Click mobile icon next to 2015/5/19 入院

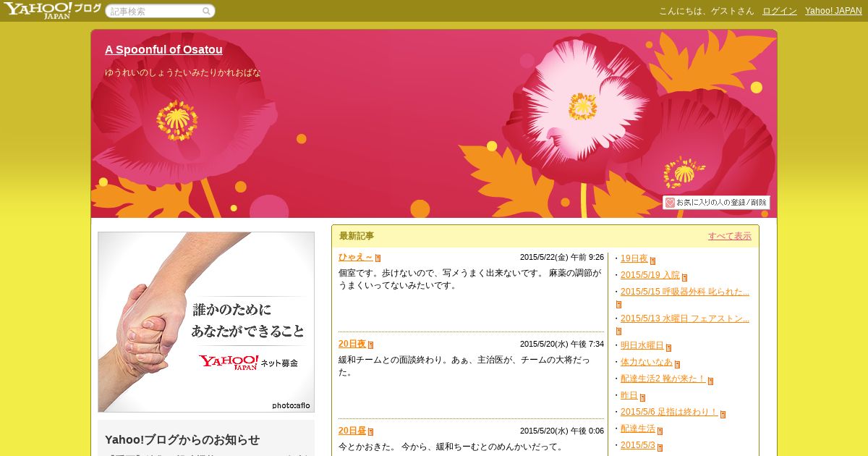[x=685, y=277]
